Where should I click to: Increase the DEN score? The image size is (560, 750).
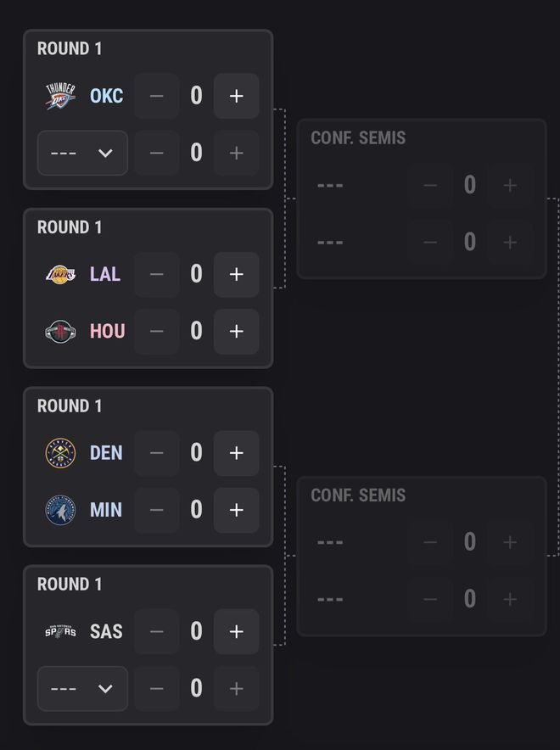click(x=236, y=452)
